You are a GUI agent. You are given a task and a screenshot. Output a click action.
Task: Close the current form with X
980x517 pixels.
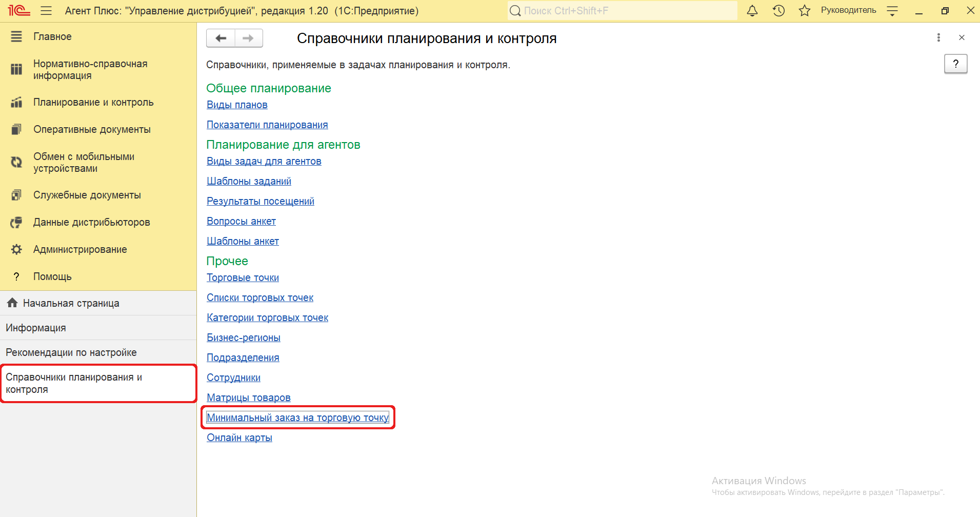coord(962,37)
